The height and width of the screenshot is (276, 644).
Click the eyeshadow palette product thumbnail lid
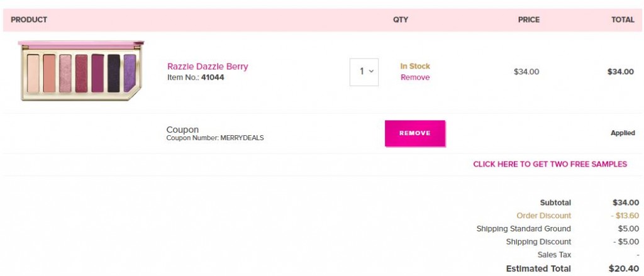click(x=81, y=43)
